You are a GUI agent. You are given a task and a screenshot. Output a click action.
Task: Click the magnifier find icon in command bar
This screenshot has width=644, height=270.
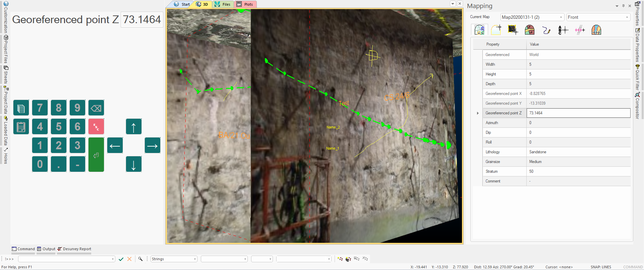[140, 259]
